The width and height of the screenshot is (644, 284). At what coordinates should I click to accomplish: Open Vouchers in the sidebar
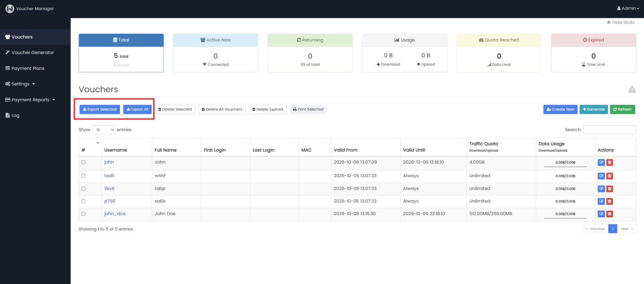[x=35, y=37]
